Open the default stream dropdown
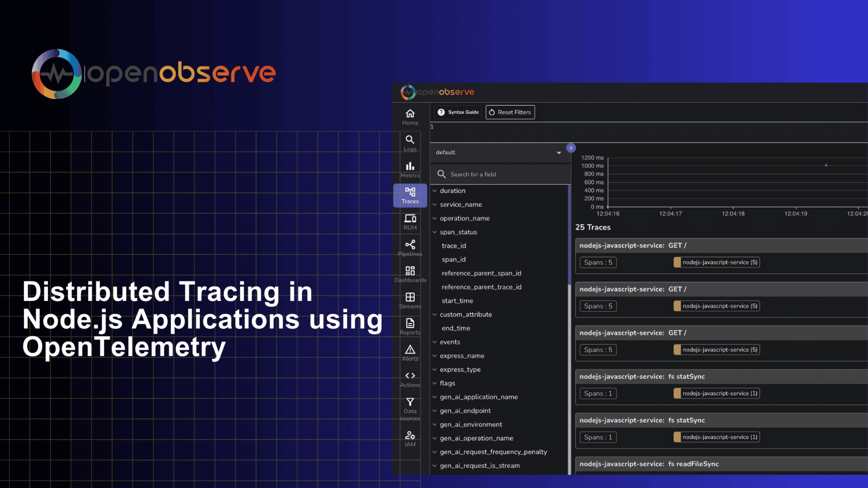The image size is (868, 488). 498,152
